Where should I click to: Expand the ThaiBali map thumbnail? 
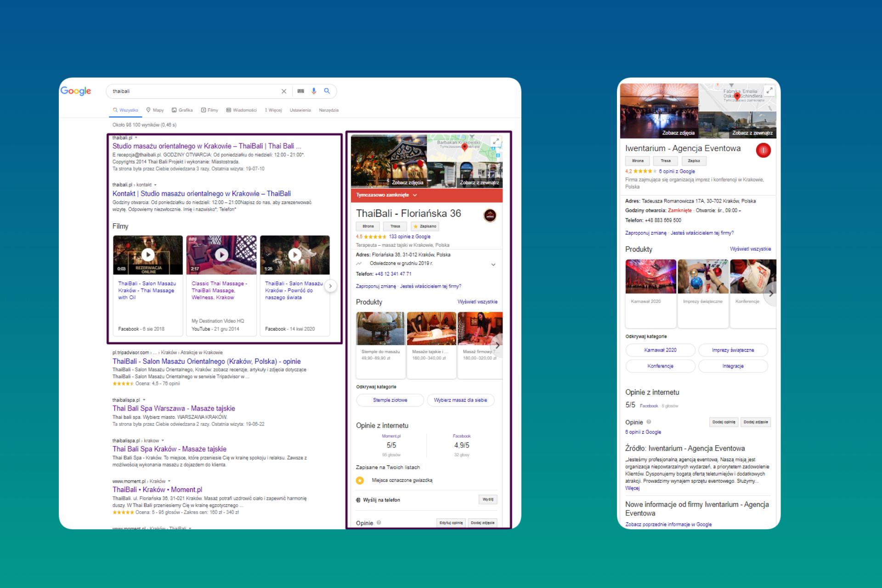coord(496,142)
